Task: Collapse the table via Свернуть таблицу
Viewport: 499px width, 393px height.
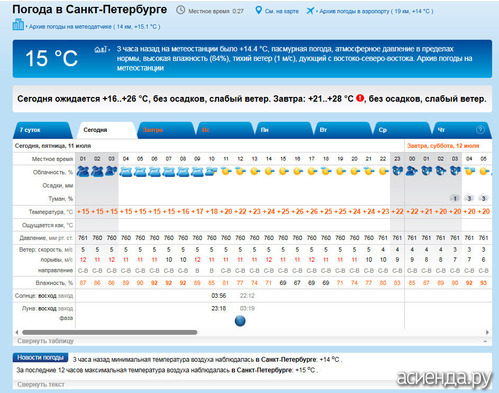Action: pyautogui.click(x=45, y=341)
